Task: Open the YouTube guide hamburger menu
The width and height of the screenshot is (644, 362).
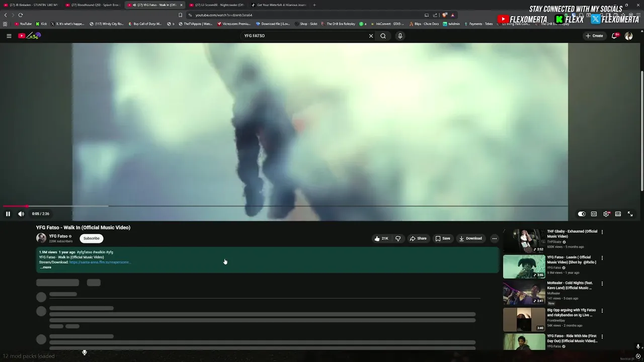Action: tap(9, 36)
